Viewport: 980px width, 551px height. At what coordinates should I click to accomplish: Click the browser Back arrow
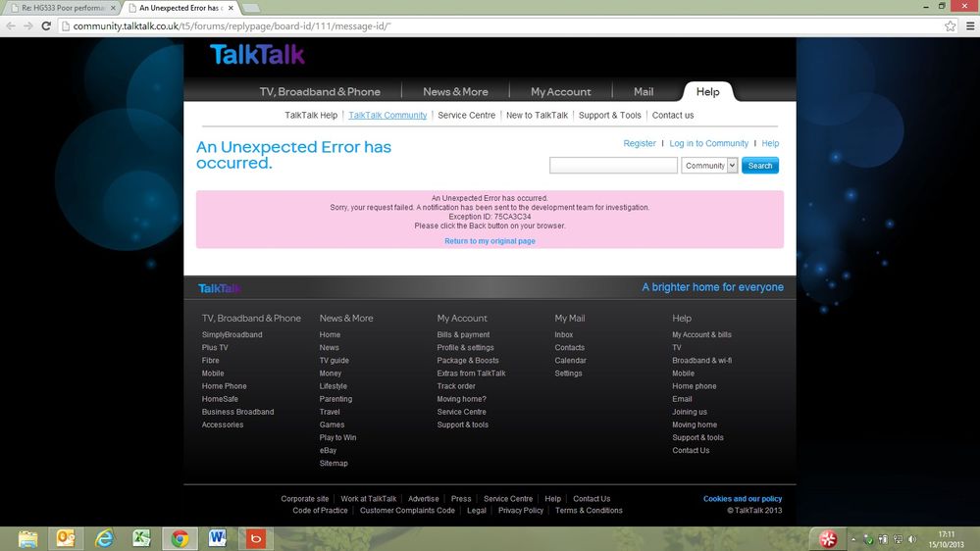point(11,25)
